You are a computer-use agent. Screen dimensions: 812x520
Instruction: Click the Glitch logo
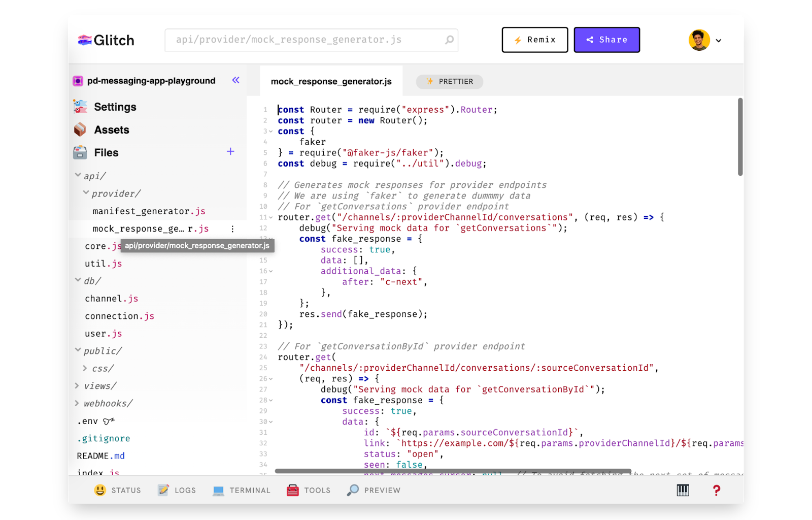(105, 40)
